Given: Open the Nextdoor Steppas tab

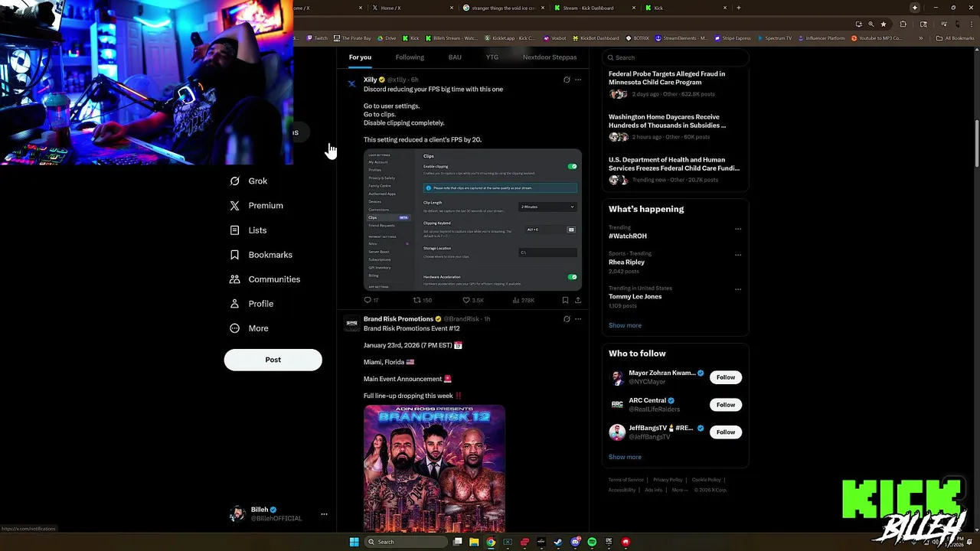Looking at the screenshot, I should 550,57.
